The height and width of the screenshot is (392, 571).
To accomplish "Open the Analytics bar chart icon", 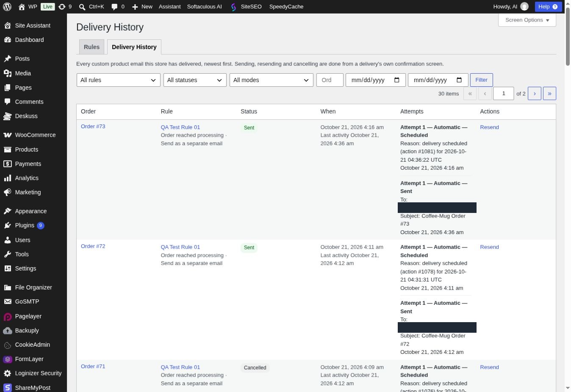I will tap(8, 178).
